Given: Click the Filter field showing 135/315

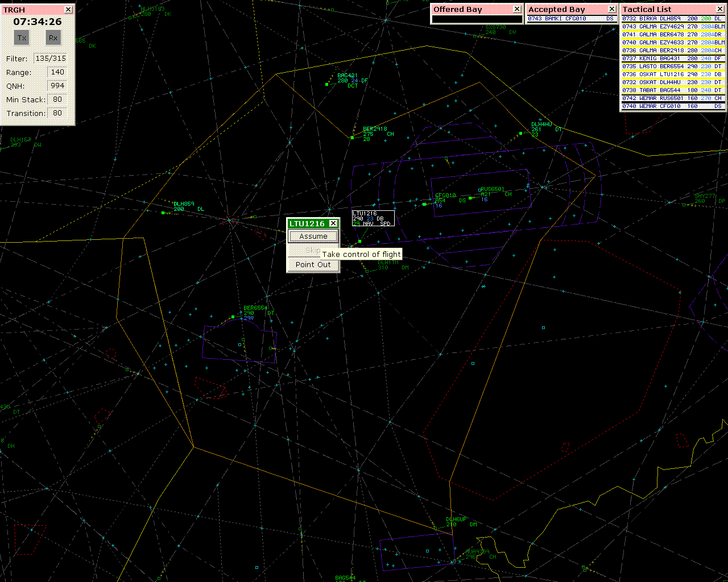Looking at the screenshot, I should click(51, 59).
